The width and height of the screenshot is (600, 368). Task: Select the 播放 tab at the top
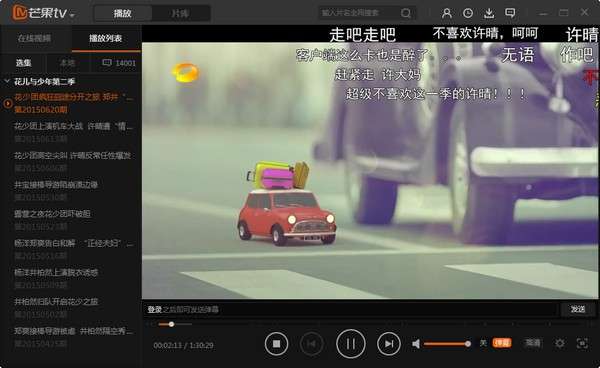tap(122, 13)
